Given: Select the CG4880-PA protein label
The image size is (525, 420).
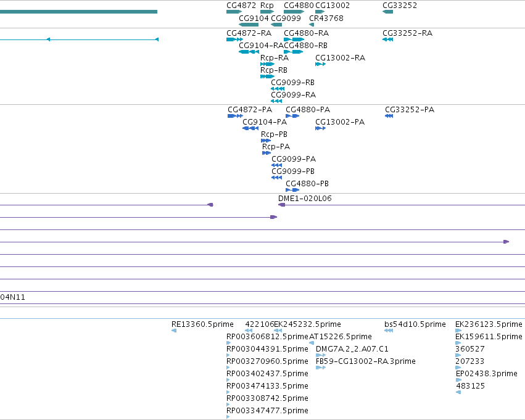Looking at the screenshot, I should tap(308, 110).
